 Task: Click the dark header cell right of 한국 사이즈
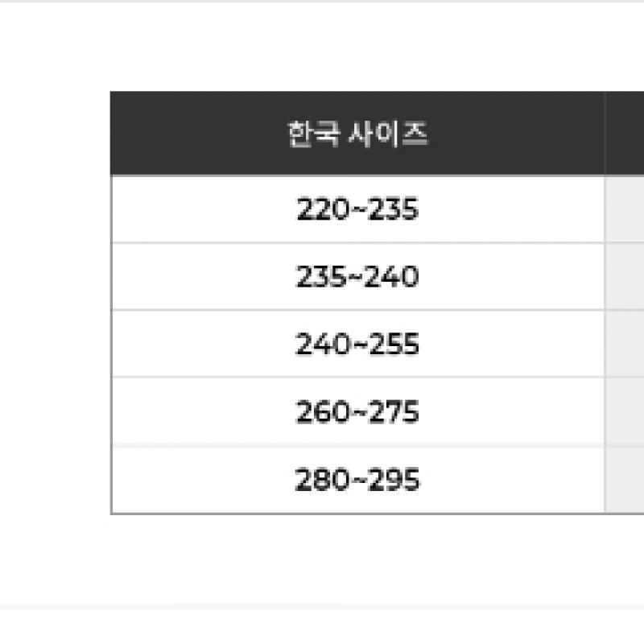[625, 134]
